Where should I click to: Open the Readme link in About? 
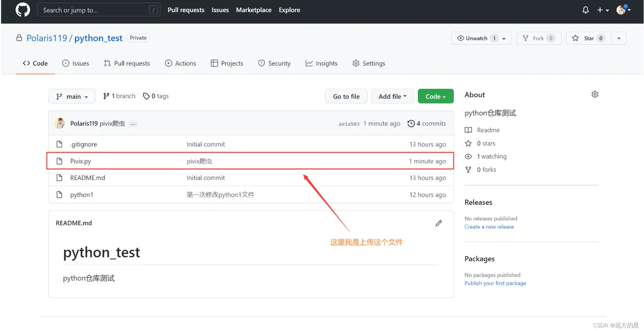click(482, 130)
